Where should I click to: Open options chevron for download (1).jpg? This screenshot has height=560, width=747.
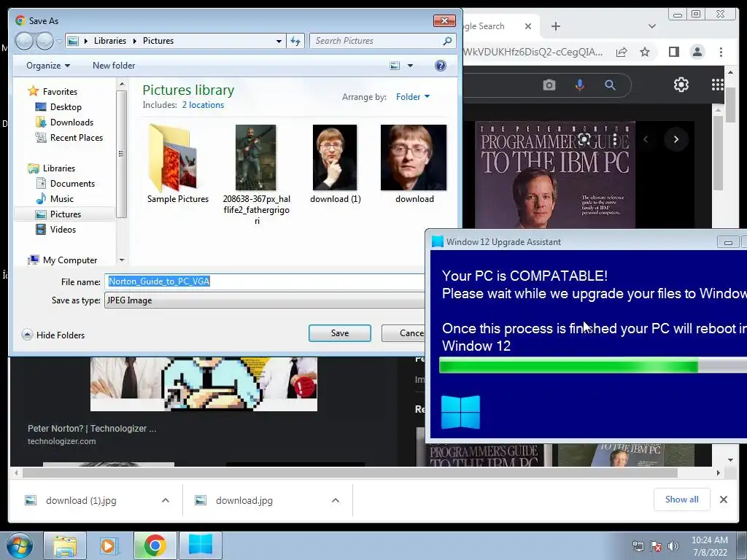166,500
